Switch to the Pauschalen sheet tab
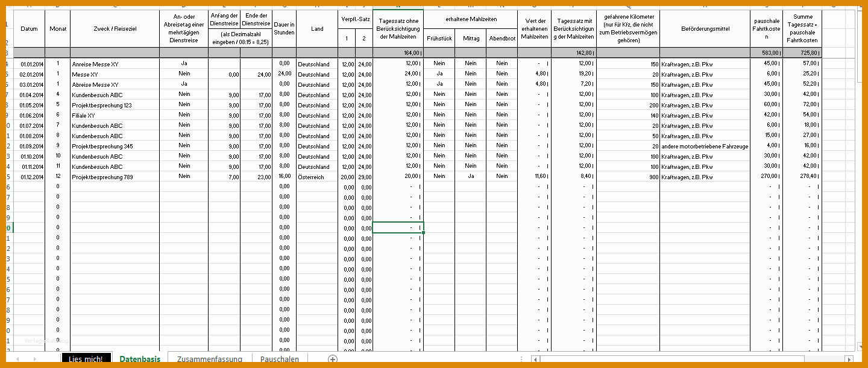 279,359
